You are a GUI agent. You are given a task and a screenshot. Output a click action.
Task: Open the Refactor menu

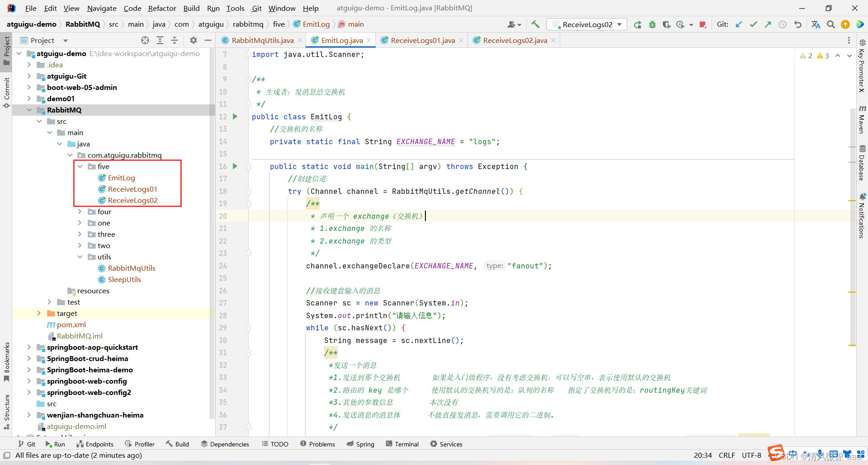[x=162, y=8]
